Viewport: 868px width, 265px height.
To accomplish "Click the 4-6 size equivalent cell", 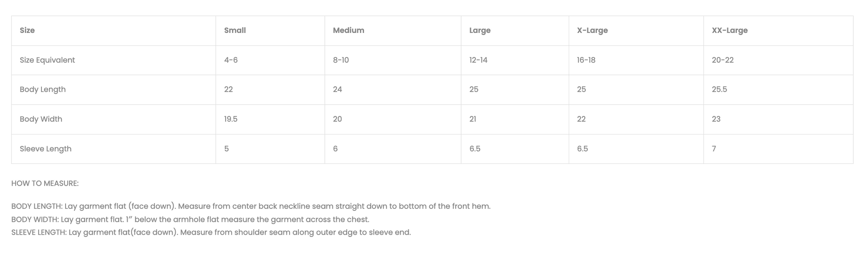I will pyautogui.click(x=231, y=60).
